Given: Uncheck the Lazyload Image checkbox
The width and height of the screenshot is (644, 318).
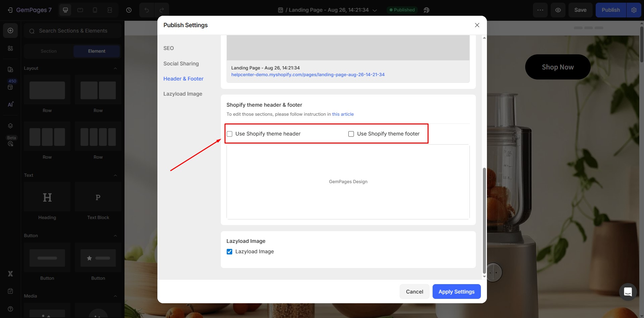Looking at the screenshot, I should pos(230,252).
